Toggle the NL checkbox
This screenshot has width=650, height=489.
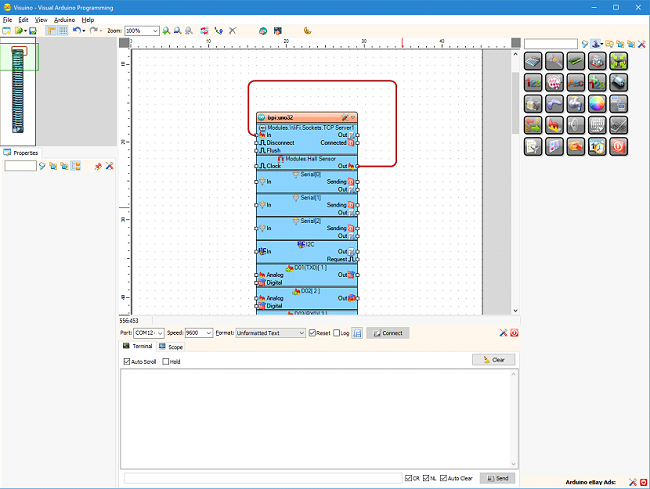pyautogui.click(x=426, y=478)
